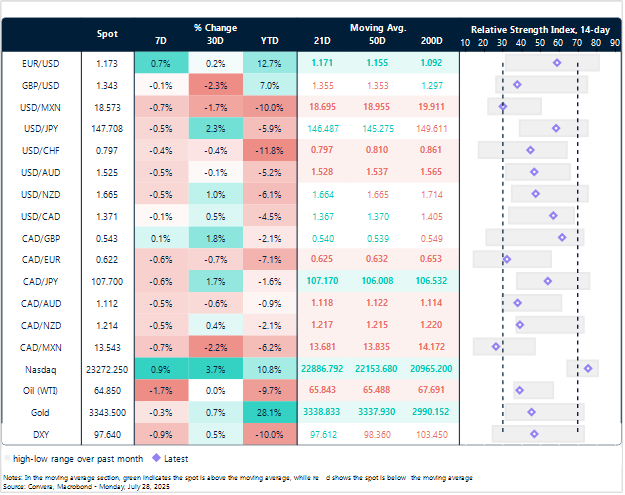
Task: Click the USD/JPY RSI diamond marker
Action: coord(556,128)
